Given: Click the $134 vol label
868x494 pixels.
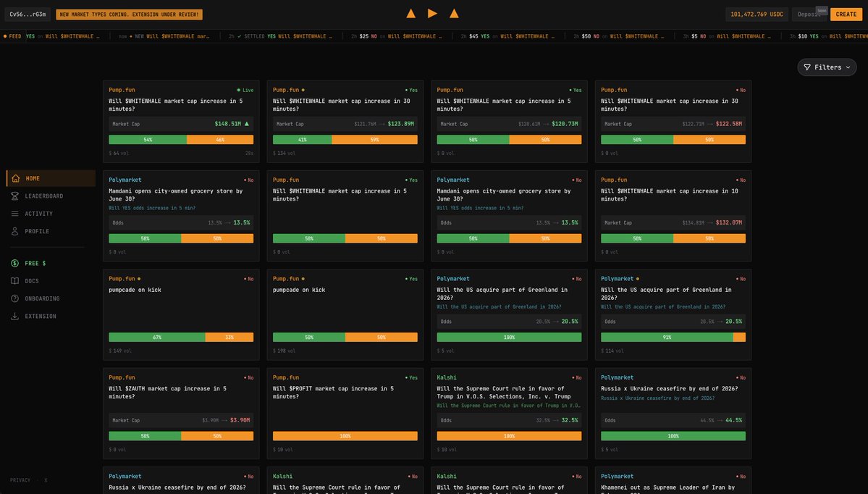Looking at the screenshot, I should (284, 153).
